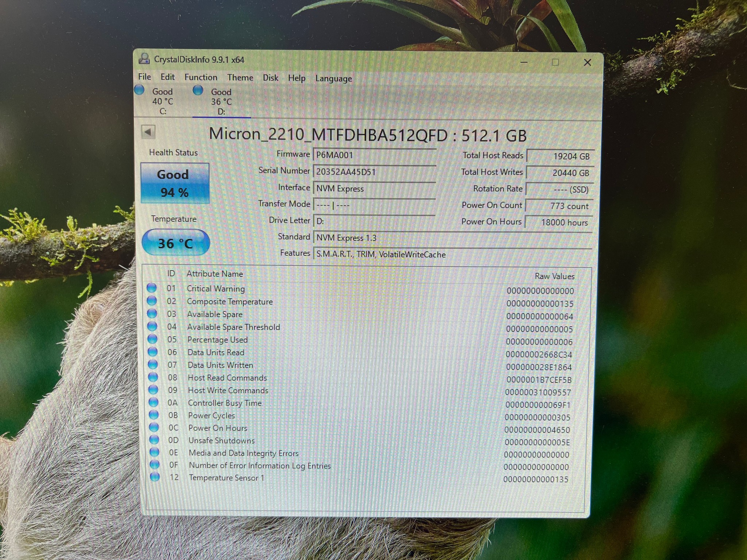Click status dot for Controller Busy Time row

click(154, 402)
